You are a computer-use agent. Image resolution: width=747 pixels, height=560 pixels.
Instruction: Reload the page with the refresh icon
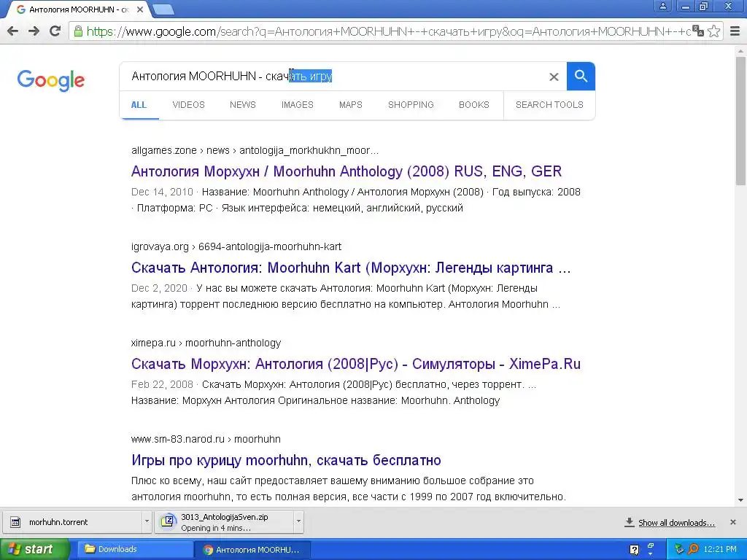[55, 31]
